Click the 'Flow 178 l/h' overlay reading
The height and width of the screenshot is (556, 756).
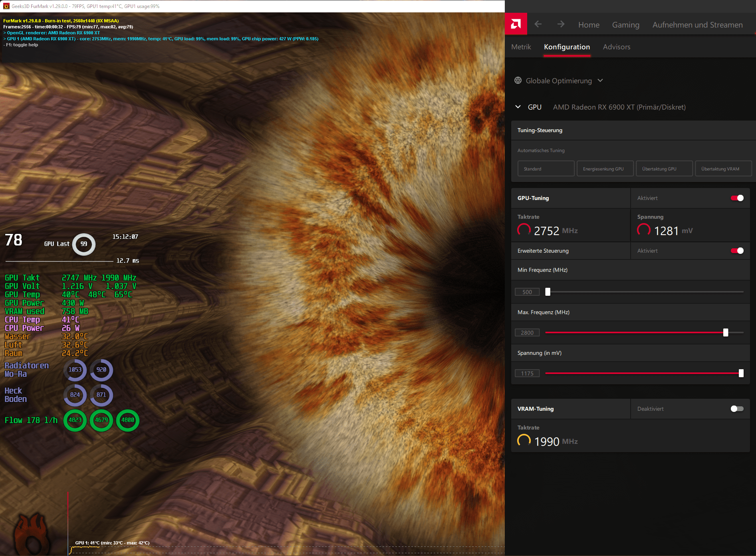31,420
